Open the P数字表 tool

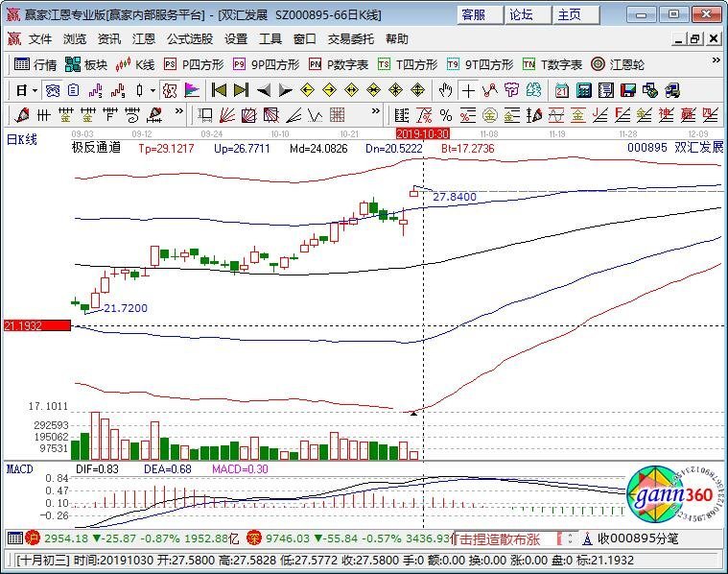click(x=339, y=64)
